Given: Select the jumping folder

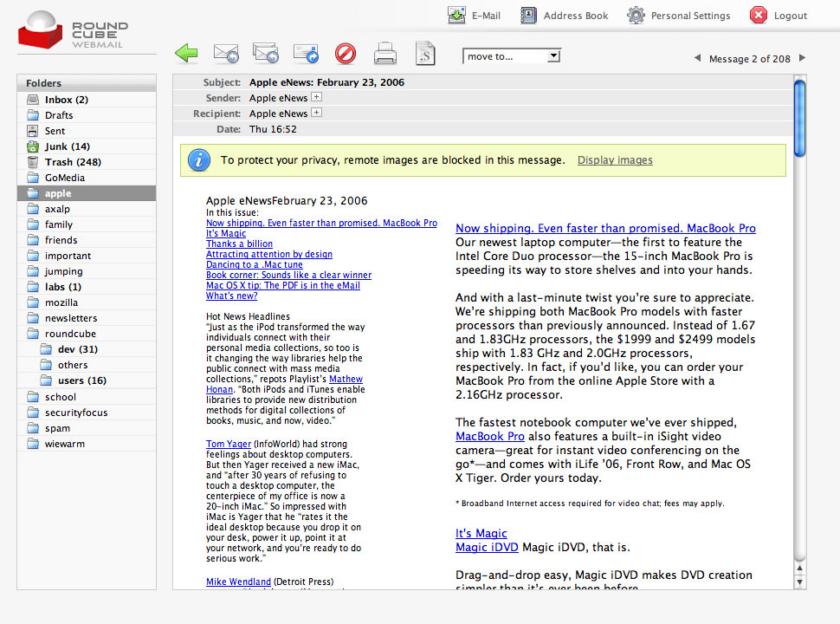Looking at the screenshot, I should [x=87, y=271].
